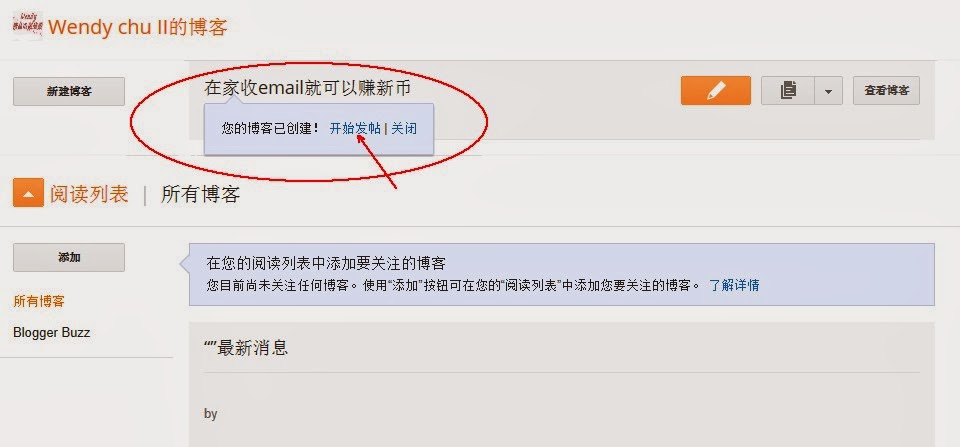Open the Wendy chu II的博客 title link

coord(138,27)
